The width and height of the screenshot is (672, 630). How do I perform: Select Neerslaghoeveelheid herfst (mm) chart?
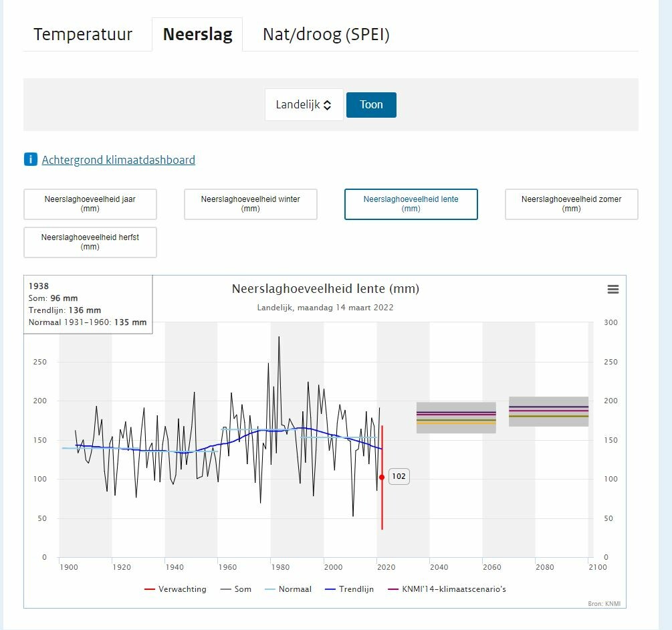90,242
